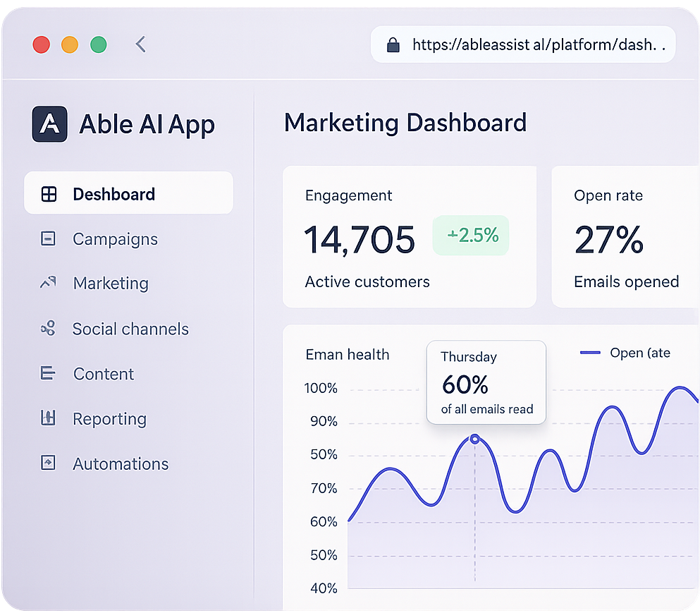Click the +2.5% engagement badge

[470, 236]
